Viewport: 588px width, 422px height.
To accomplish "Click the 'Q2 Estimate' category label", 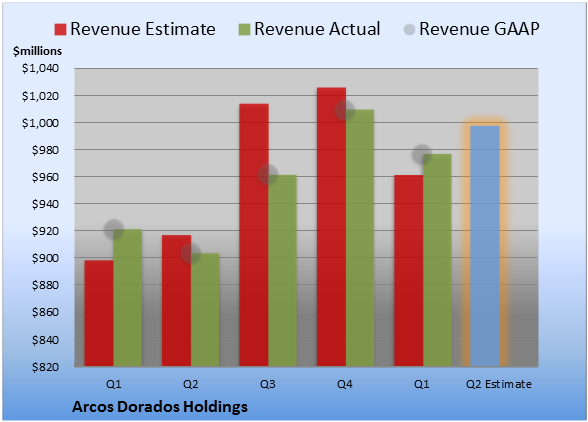I will coord(499,384).
